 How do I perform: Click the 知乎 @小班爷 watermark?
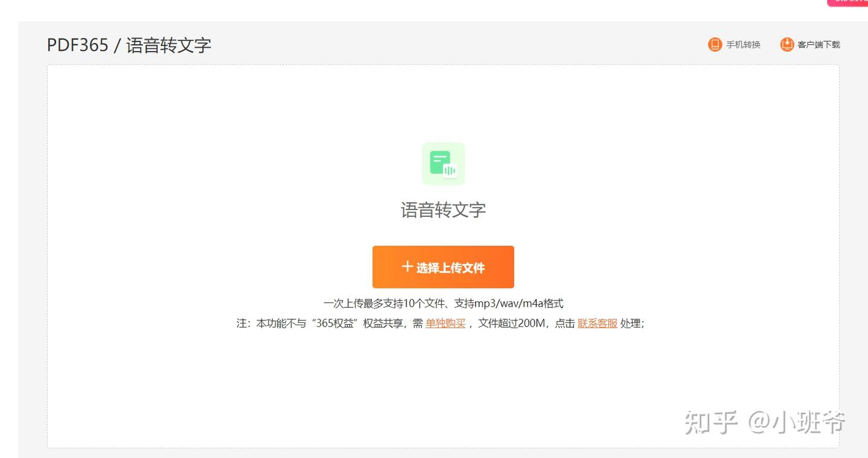tap(765, 423)
